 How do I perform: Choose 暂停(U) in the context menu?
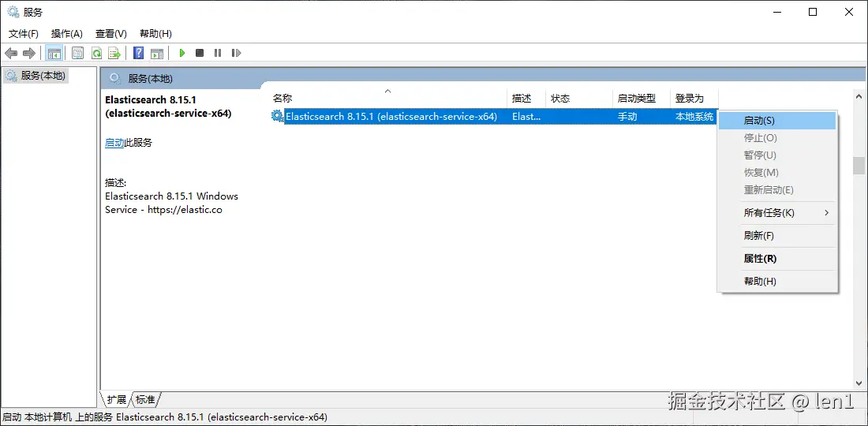coord(778,155)
